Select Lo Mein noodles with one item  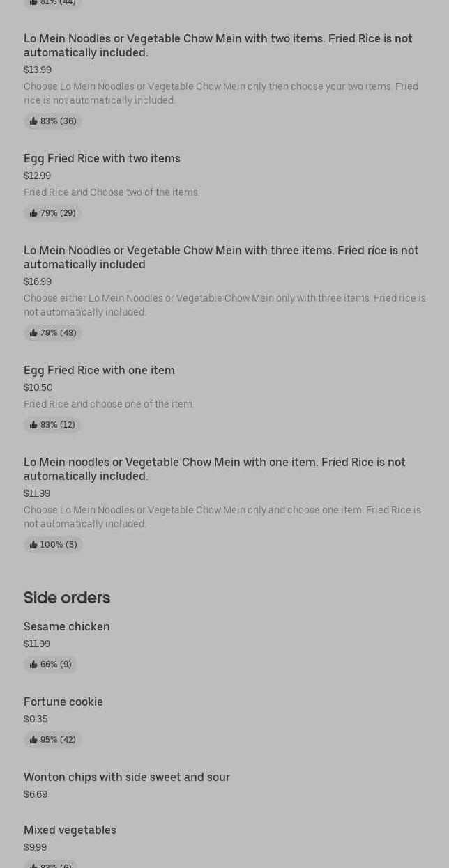click(x=214, y=469)
